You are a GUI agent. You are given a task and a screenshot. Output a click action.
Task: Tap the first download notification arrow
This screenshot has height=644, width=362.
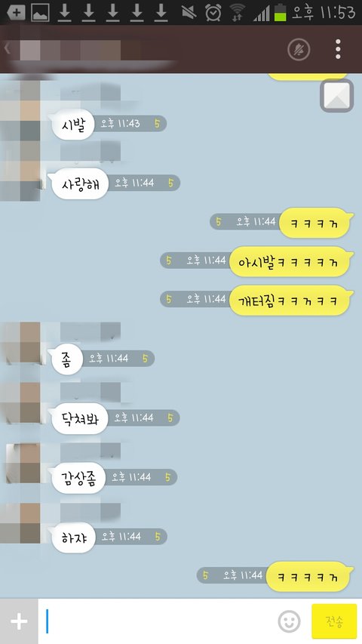click(64, 12)
